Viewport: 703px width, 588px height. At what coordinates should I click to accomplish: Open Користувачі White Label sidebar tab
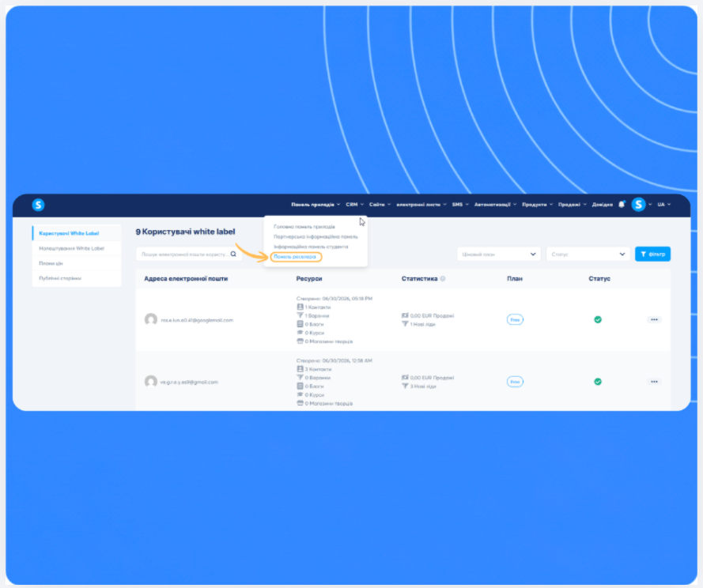click(77, 233)
